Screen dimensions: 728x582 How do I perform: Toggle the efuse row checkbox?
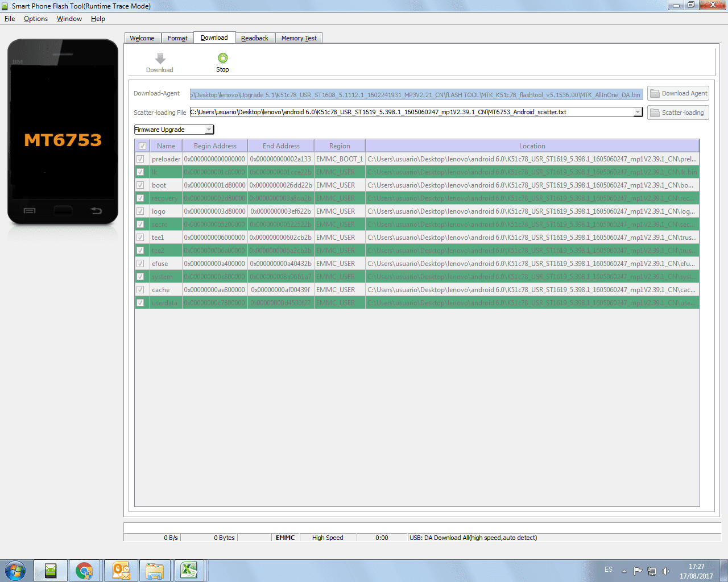[140, 264]
